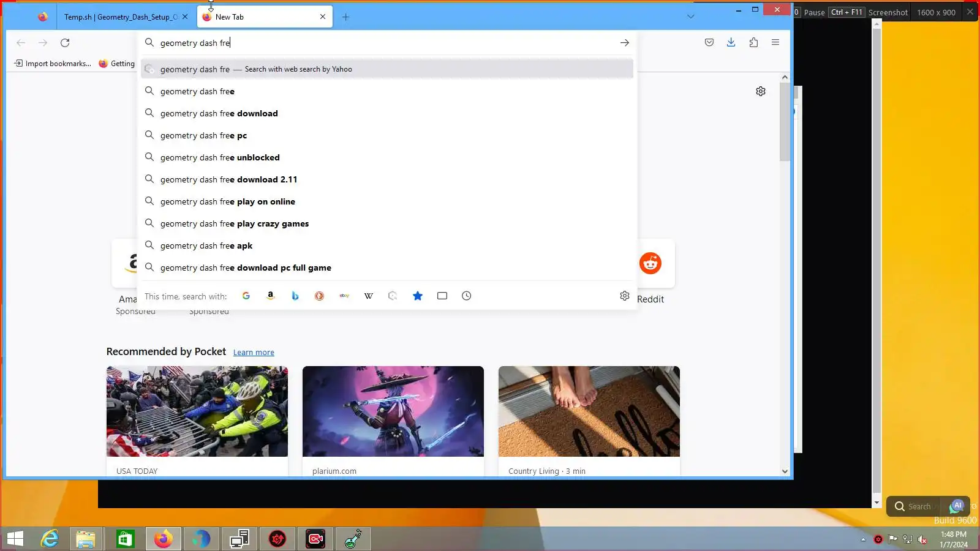Screen dimensions: 980x551
Task: Select suggestion 'geometry dash free play on online'
Action: point(387,201)
